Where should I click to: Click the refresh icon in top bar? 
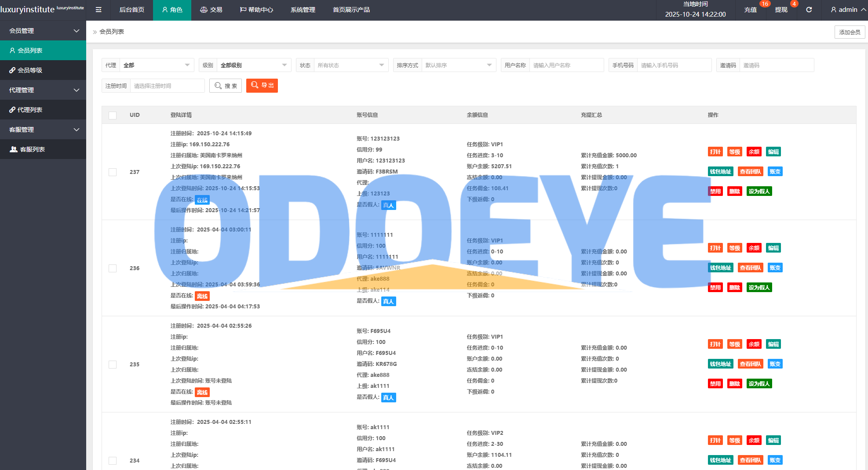click(x=809, y=10)
